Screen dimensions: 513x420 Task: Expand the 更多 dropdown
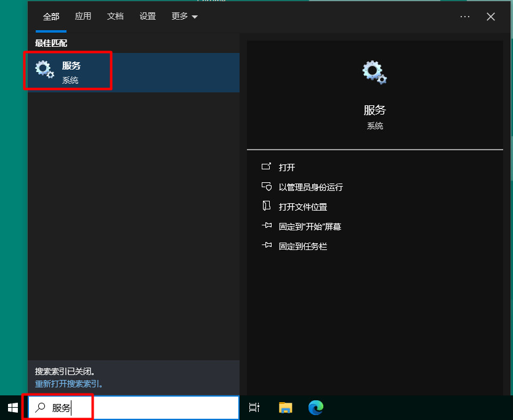click(x=184, y=17)
